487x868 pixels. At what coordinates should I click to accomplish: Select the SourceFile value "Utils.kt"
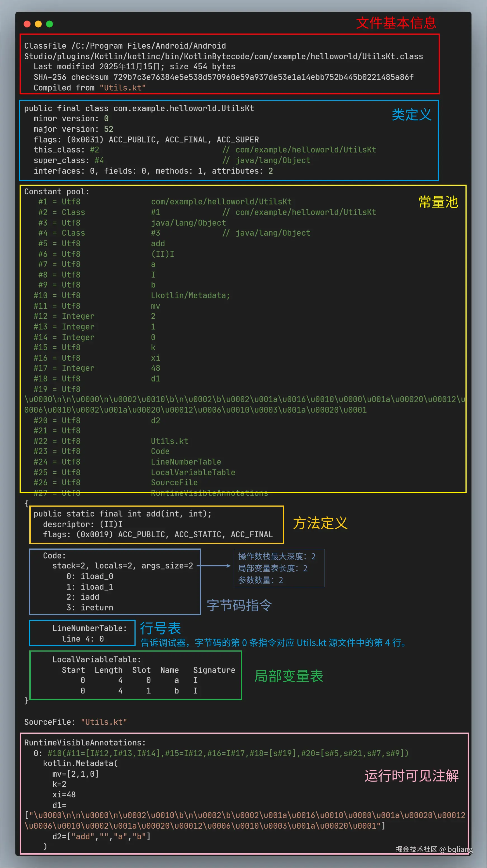tap(104, 722)
